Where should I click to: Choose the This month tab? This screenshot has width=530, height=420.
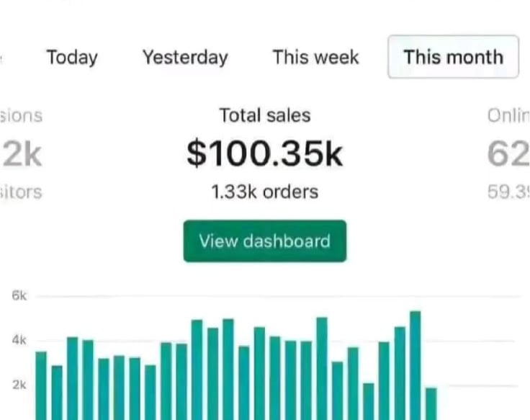(x=453, y=57)
